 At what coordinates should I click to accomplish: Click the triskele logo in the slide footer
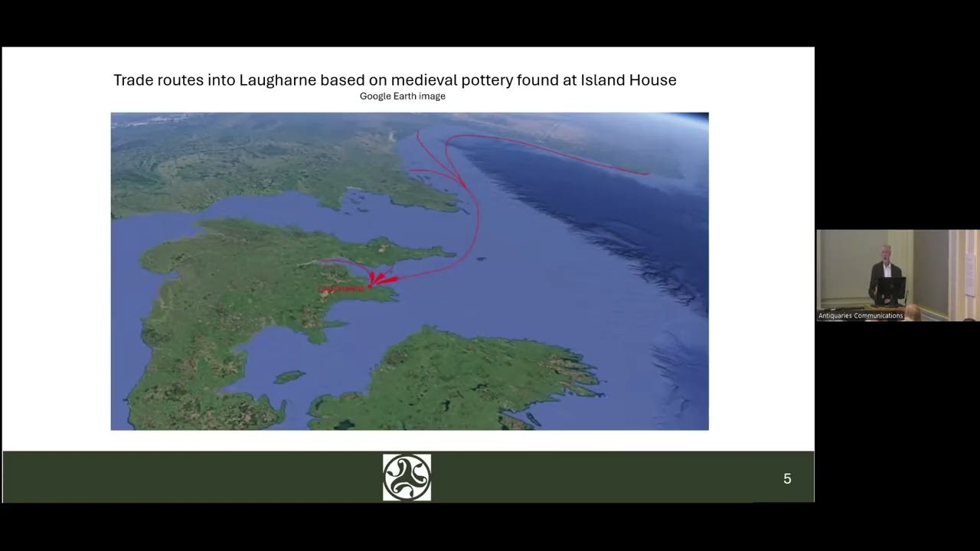point(407,478)
